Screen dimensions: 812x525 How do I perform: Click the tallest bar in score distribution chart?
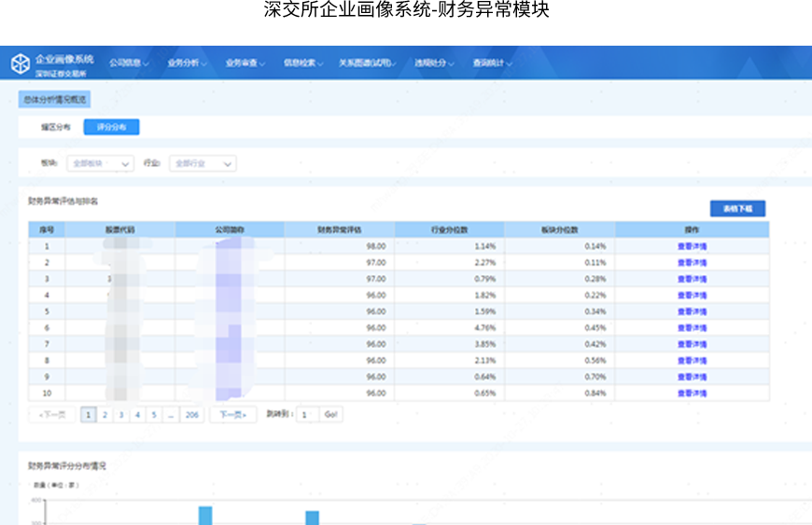205,516
